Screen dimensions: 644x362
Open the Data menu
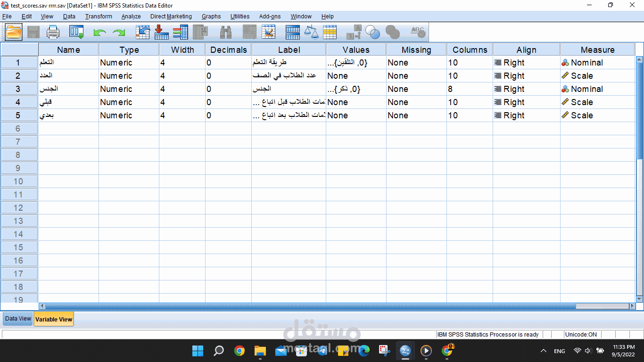pos(69,16)
